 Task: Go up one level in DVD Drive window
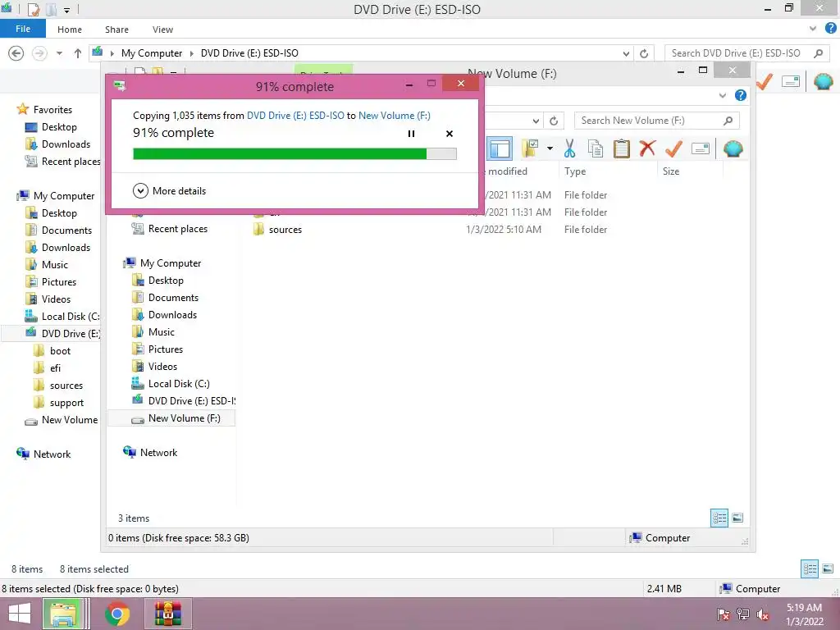[78, 53]
